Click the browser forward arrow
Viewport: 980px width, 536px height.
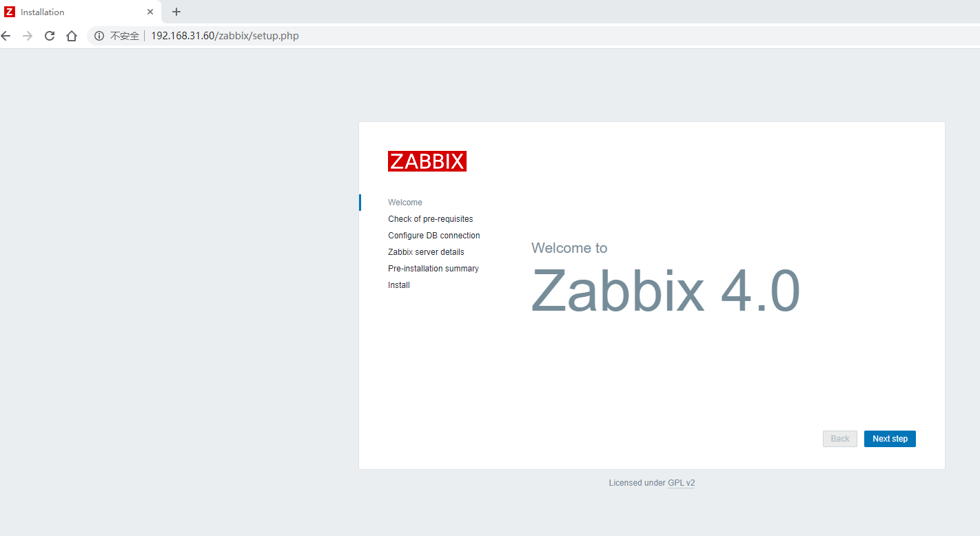point(28,36)
